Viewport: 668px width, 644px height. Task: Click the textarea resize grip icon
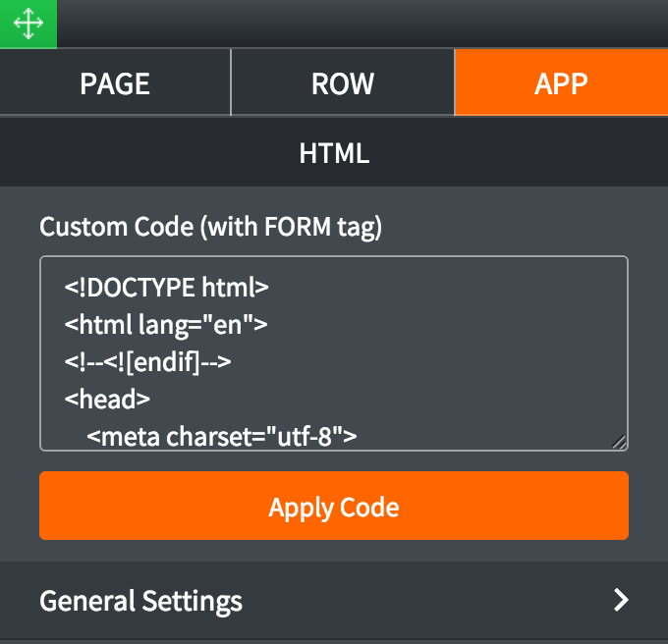(619, 442)
